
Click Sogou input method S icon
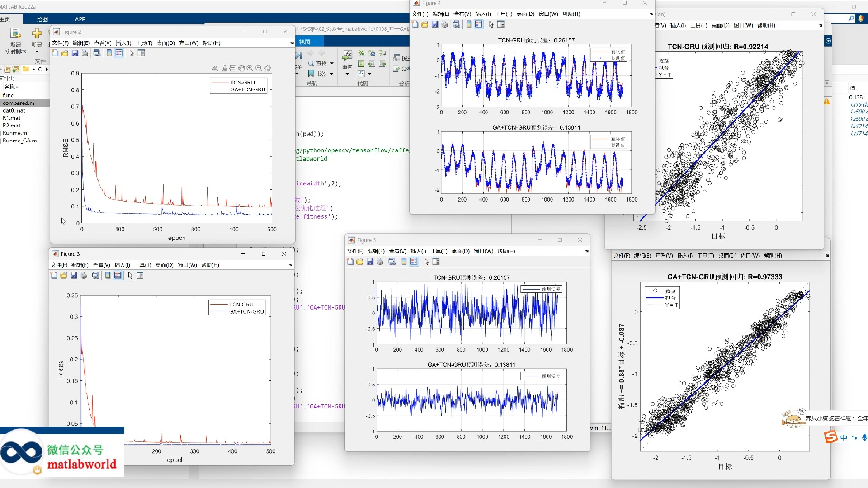pyautogui.click(x=830, y=437)
